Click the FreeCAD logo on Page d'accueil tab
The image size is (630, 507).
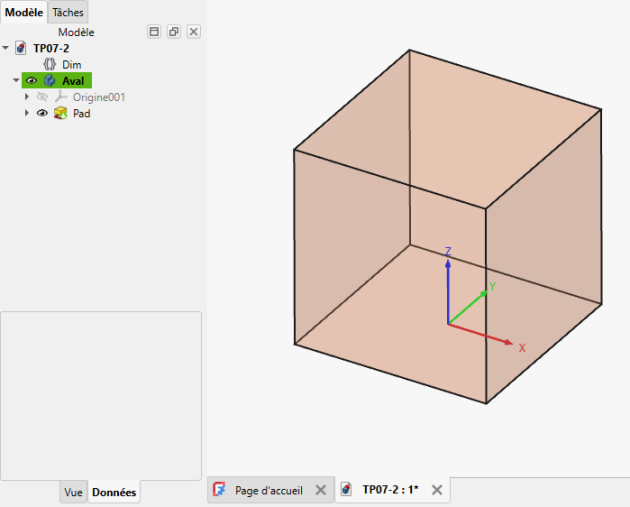coord(219,489)
